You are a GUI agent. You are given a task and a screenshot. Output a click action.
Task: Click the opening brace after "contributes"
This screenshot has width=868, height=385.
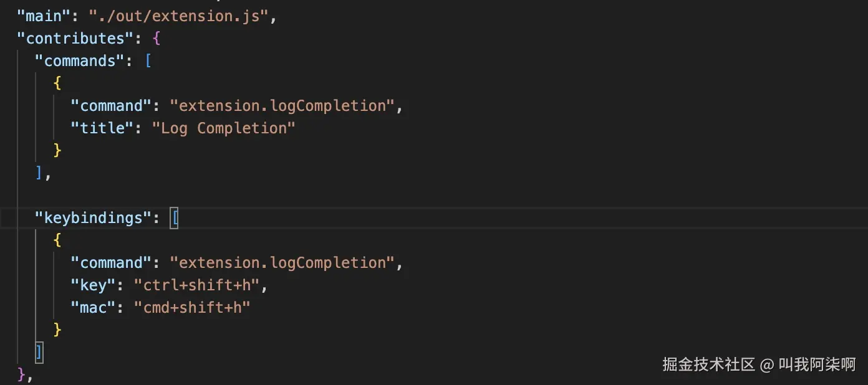[157, 39]
